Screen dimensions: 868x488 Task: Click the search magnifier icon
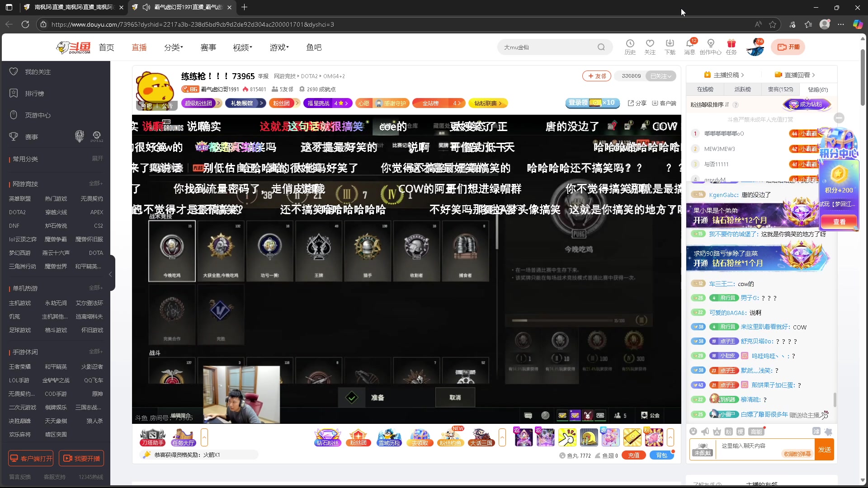click(601, 47)
